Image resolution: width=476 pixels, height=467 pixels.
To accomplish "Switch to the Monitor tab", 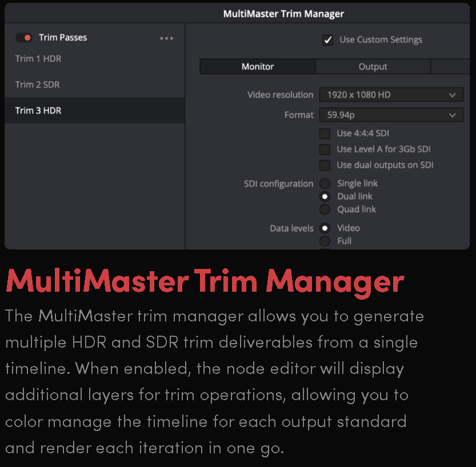I will click(x=258, y=67).
